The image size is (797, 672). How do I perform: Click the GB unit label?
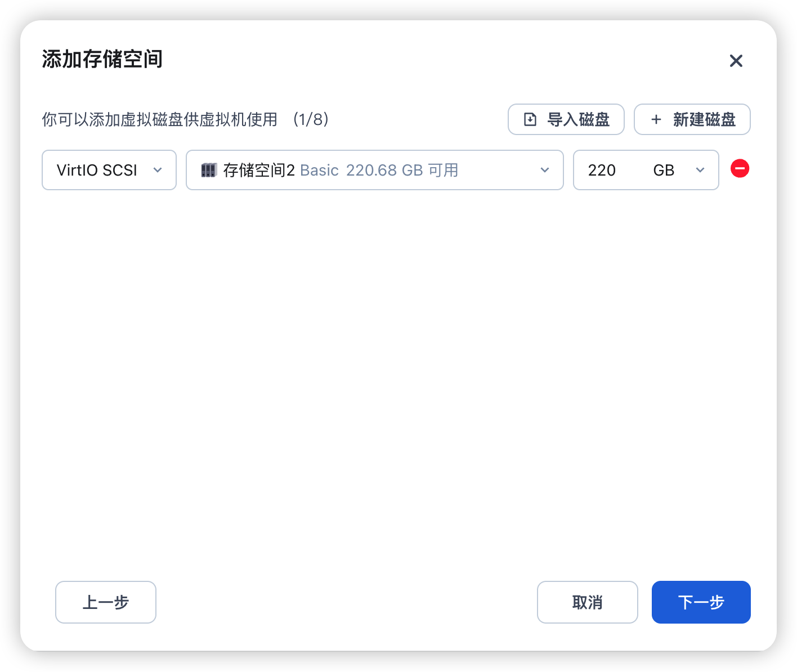pos(664,170)
